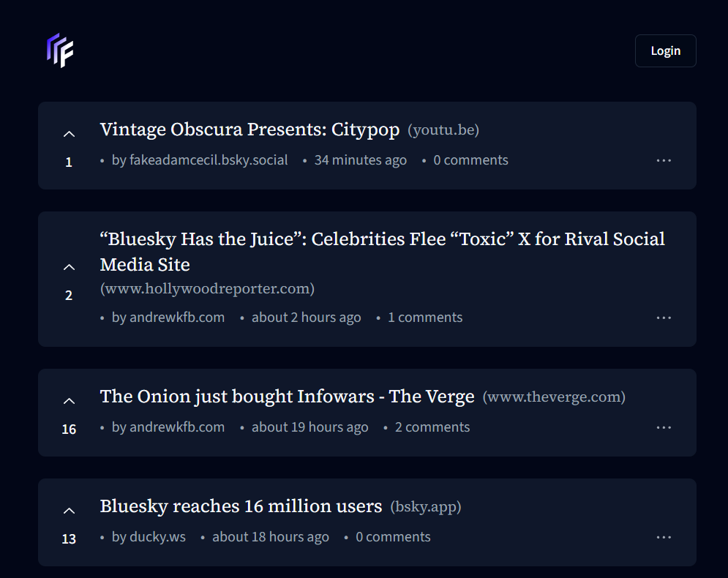728x578 pixels.
Task: Show more actions for Bluesky 16 million post
Action: [x=664, y=537]
